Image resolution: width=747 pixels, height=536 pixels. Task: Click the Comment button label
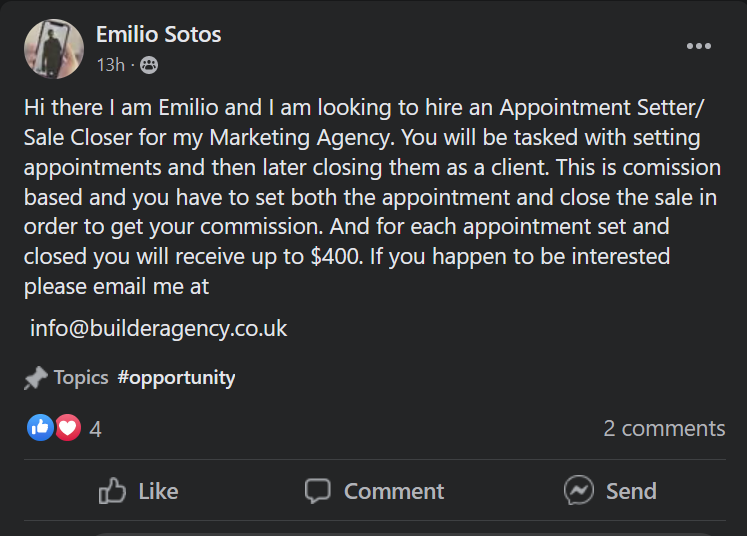click(x=394, y=491)
